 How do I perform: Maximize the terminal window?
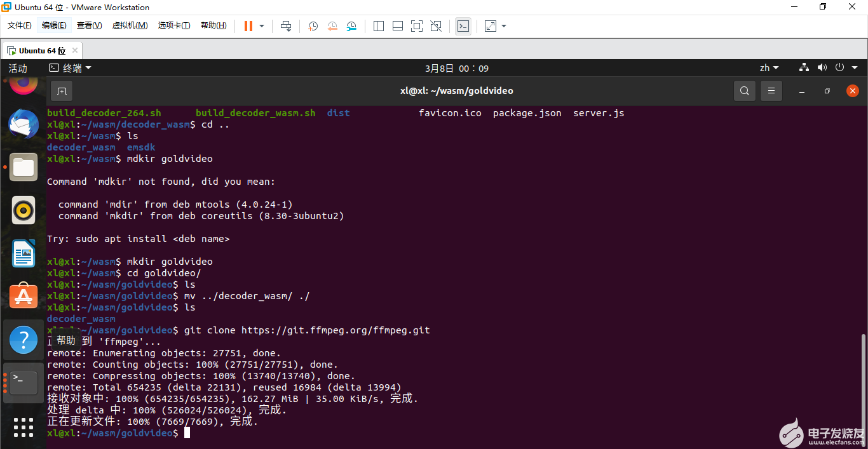827,91
